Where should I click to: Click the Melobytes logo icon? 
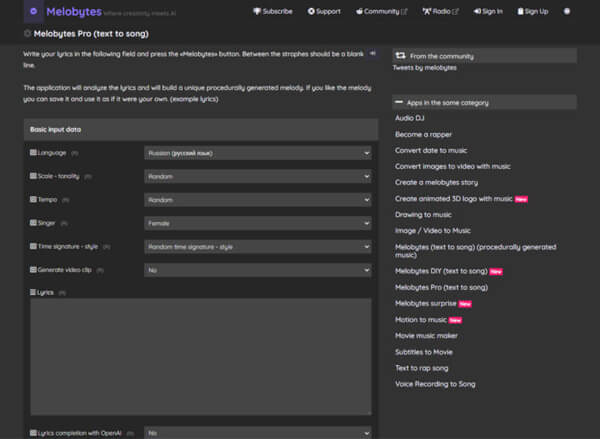coord(36,12)
